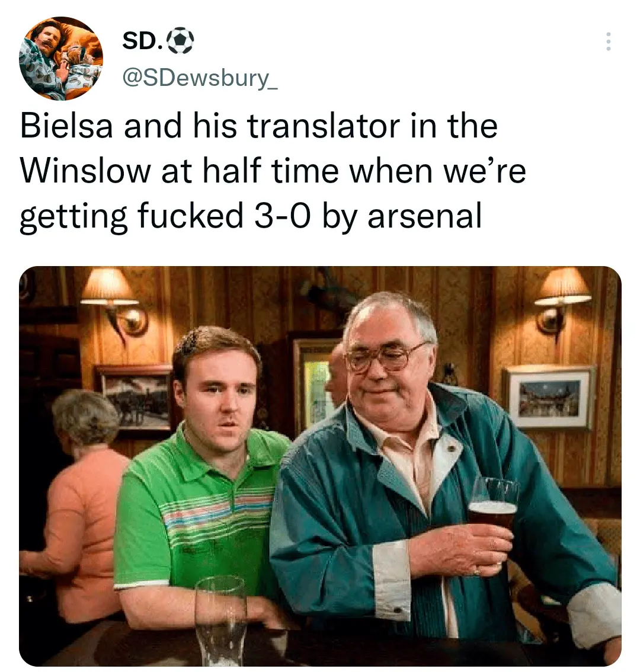Click the word translator in the tweet
This screenshot has width=640, height=672.
point(324,126)
